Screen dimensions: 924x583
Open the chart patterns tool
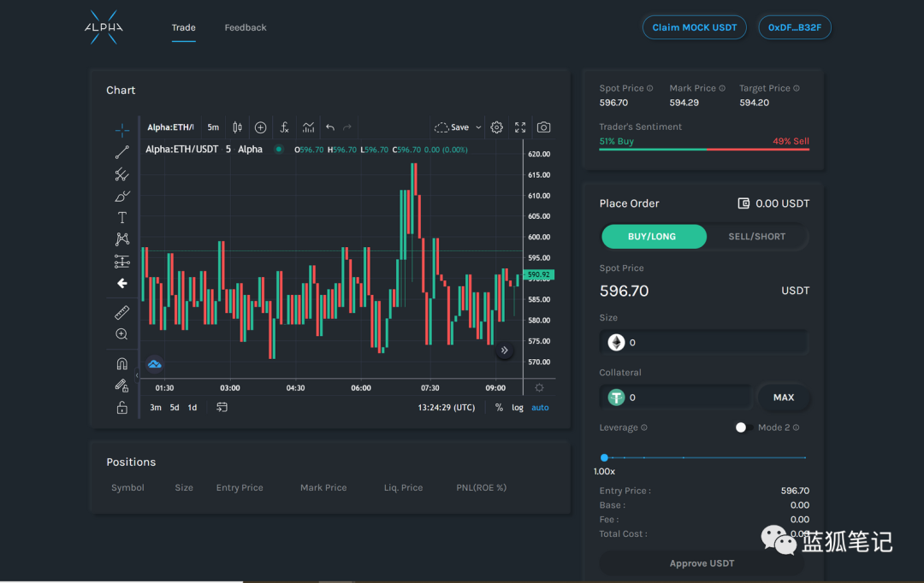(122, 239)
